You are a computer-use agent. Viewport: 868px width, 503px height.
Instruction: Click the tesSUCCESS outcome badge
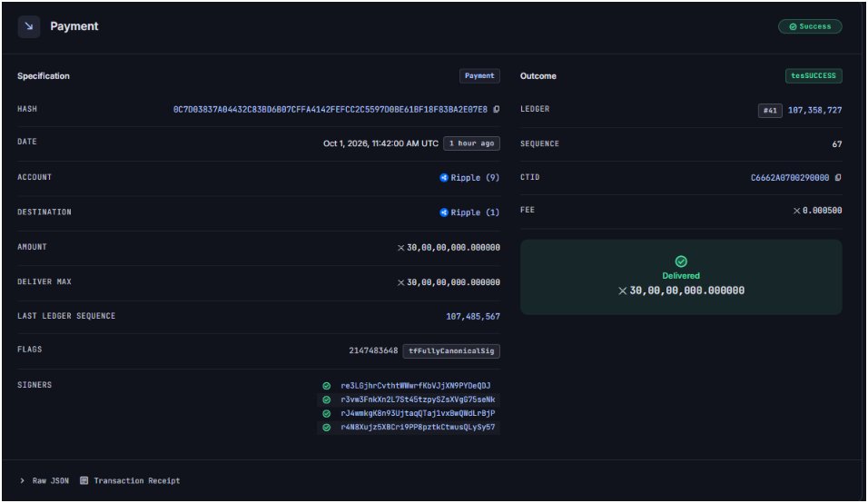[814, 75]
